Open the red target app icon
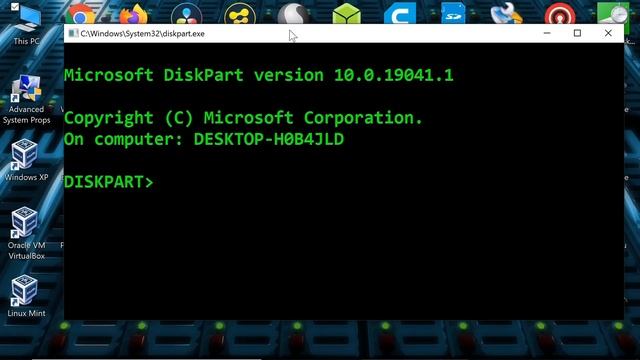 560,14
